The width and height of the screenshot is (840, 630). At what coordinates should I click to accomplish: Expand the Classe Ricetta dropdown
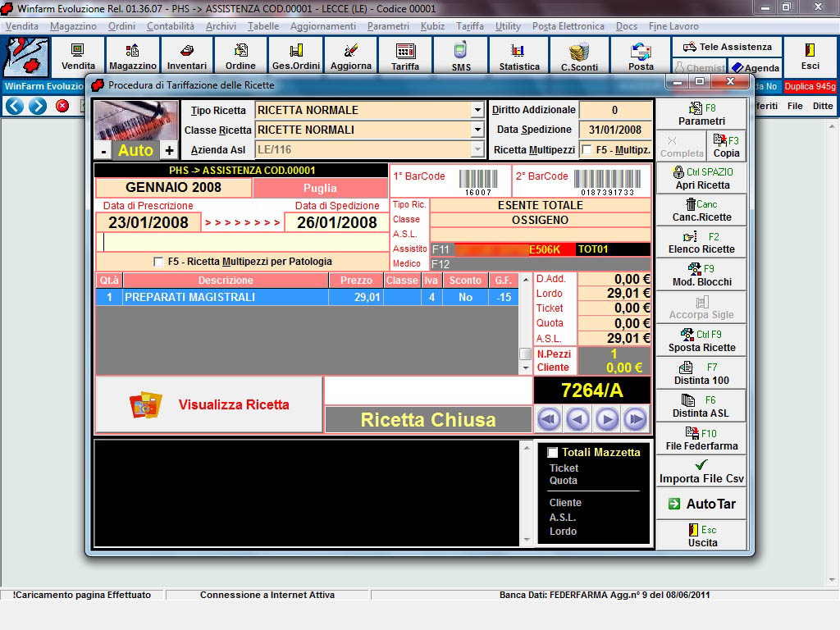[x=477, y=130]
